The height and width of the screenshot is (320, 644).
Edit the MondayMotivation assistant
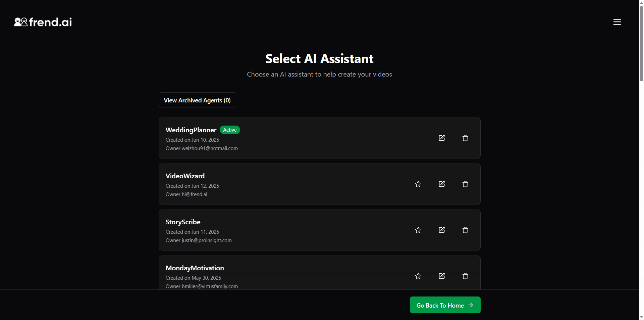(x=441, y=276)
